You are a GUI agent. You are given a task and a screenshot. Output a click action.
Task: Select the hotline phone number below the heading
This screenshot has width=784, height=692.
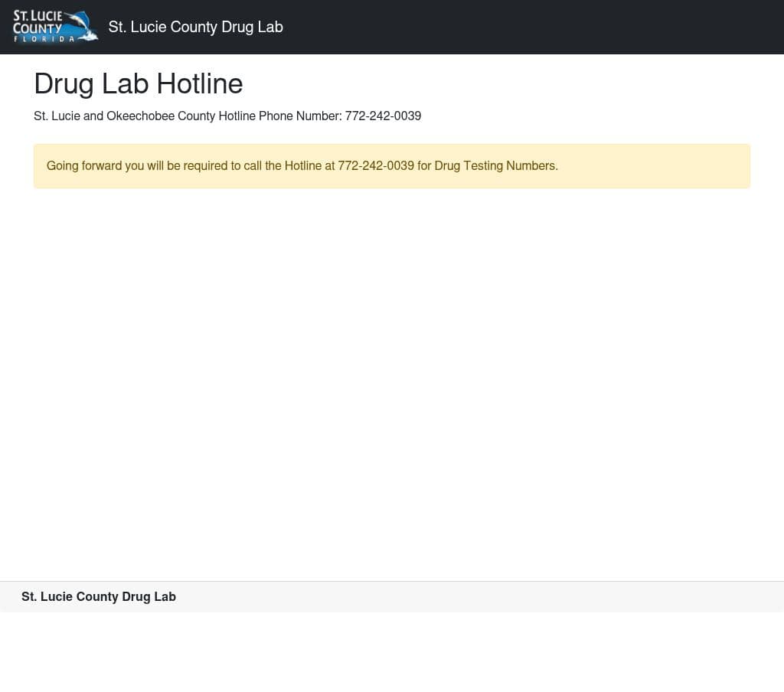383,116
